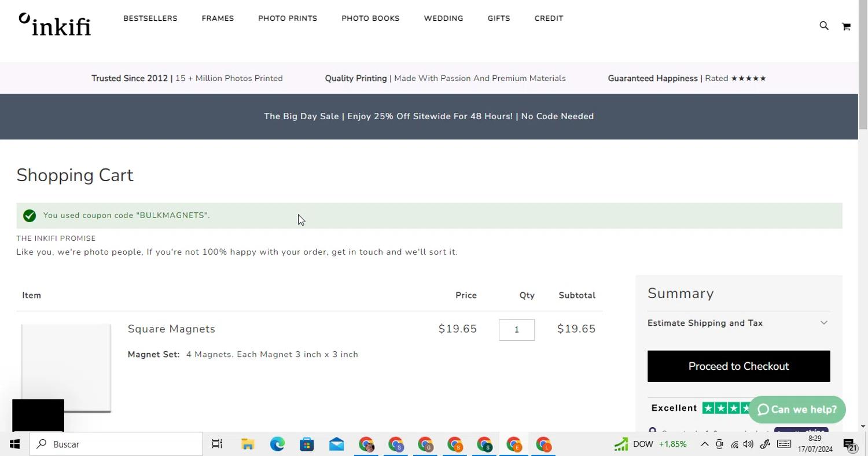Open the volume speaker tray icon
The width and height of the screenshot is (868, 456).
tap(749, 444)
